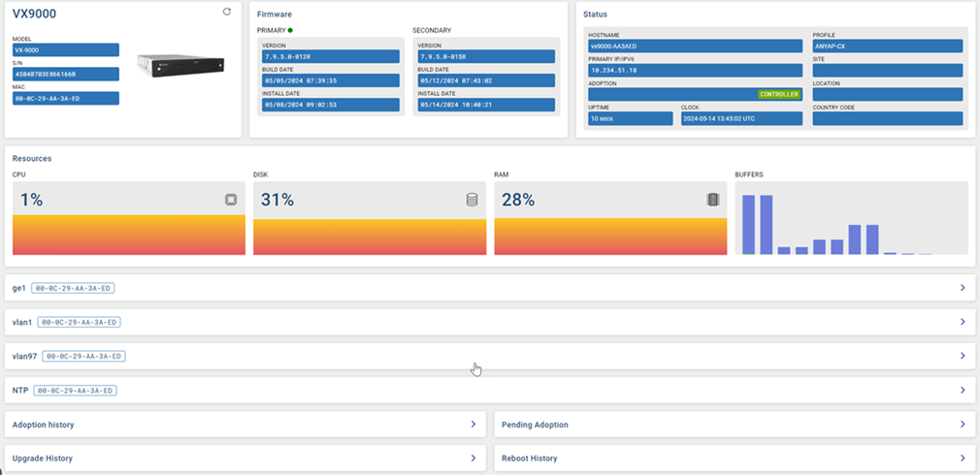Expand the ge1 interface row
980x475 pixels.
[x=962, y=288]
